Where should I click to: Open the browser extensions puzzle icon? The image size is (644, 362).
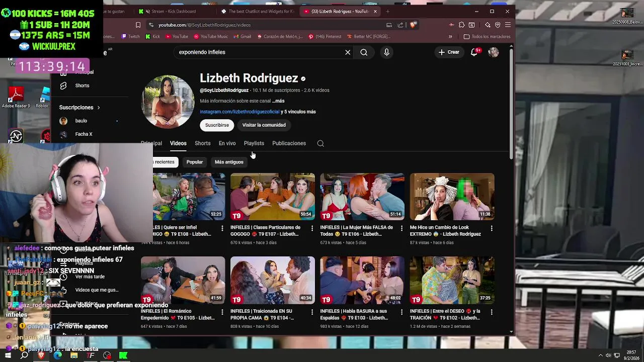pyautogui.click(x=461, y=25)
